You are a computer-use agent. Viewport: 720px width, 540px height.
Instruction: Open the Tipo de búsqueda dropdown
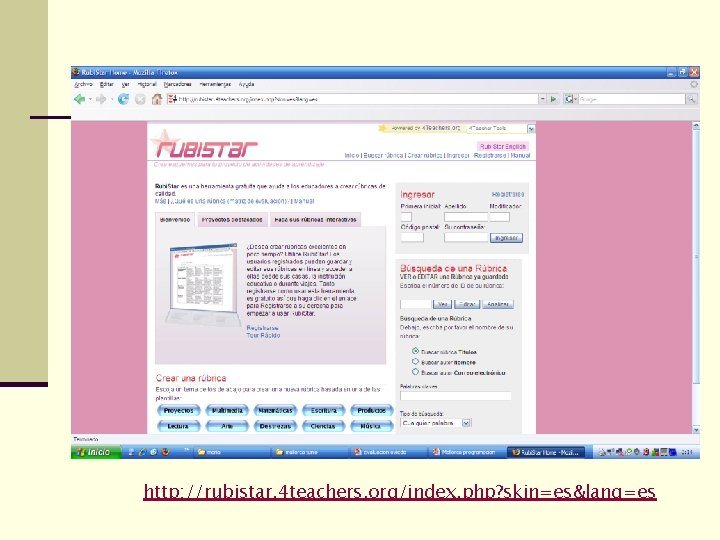[436, 423]
